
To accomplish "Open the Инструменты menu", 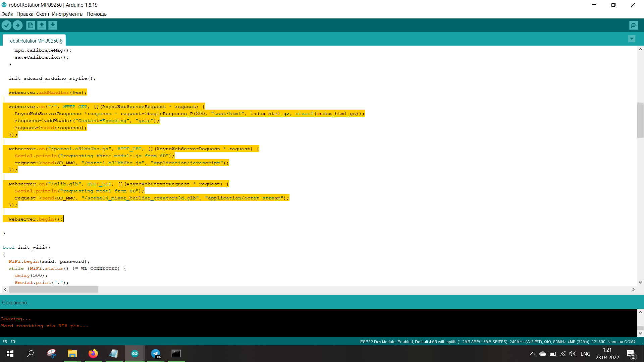I will tap(67, 14).
